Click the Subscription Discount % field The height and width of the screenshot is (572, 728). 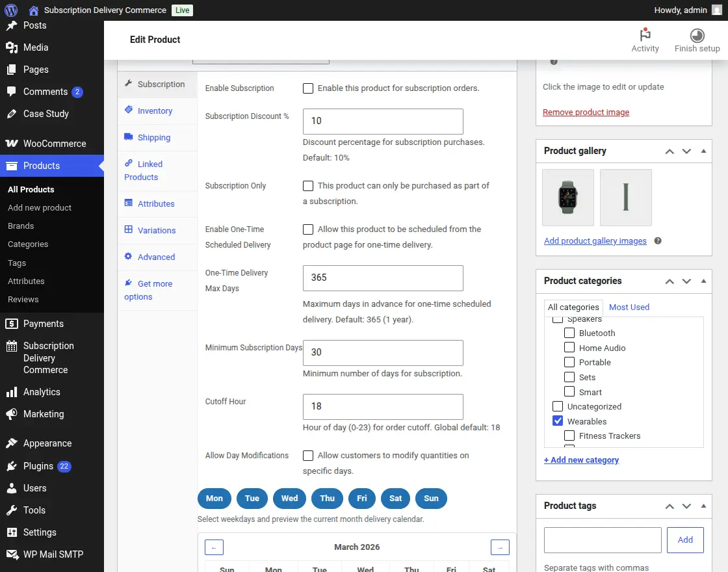click(383, 122)
